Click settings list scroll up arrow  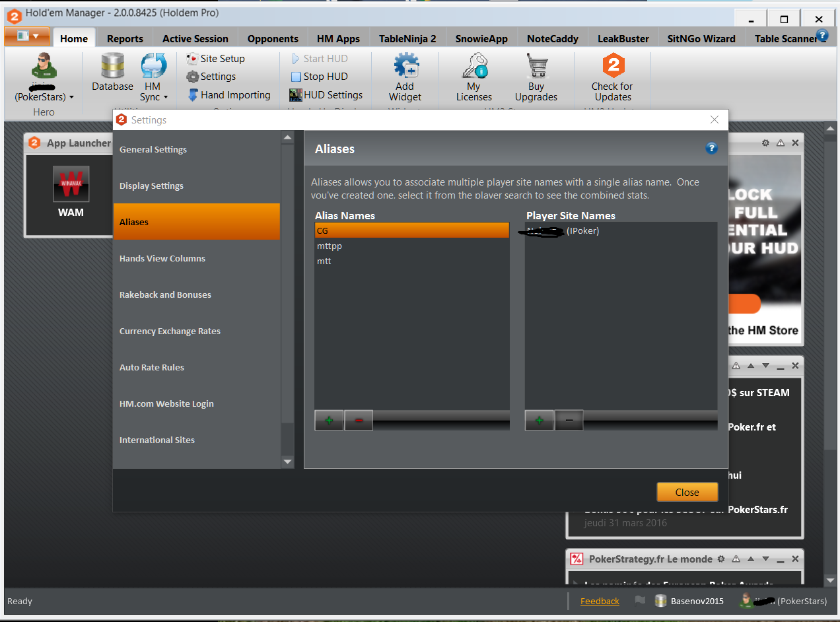(287, 137)
